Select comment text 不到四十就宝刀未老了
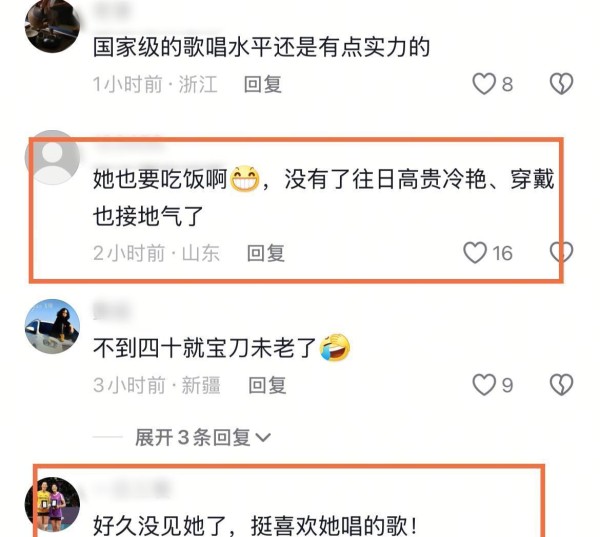 tap(205, 348)
